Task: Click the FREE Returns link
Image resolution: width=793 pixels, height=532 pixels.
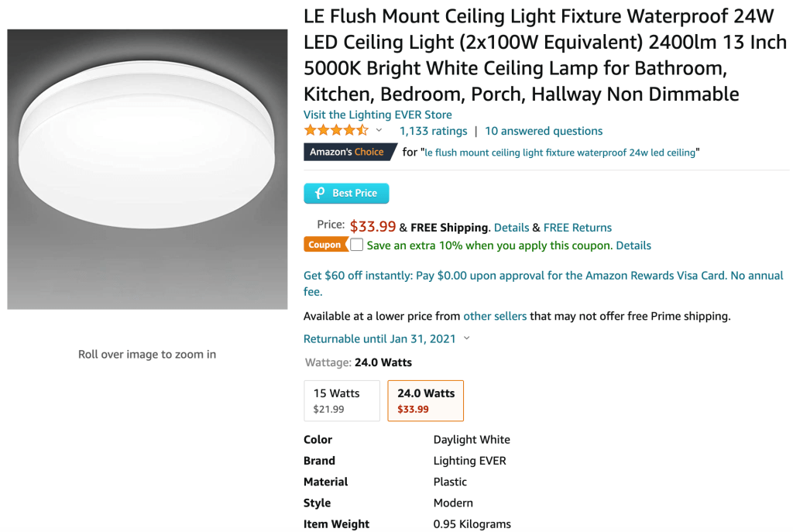Action: point(578,228)
